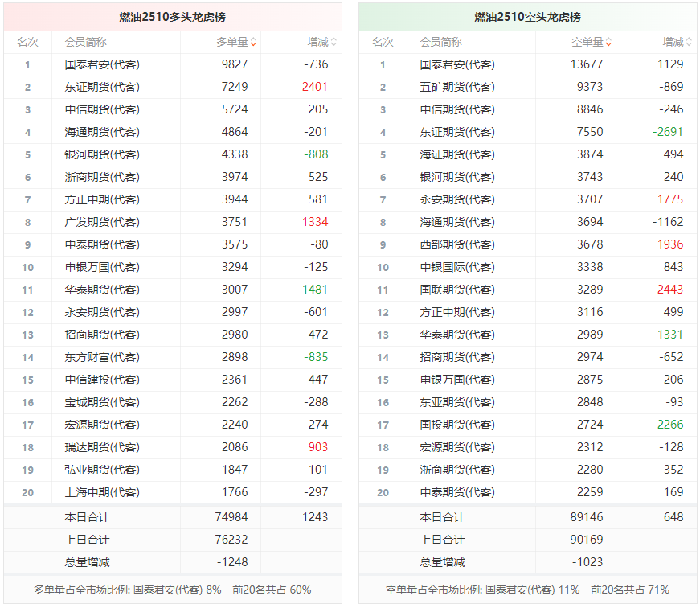The height and width of the screenshot is (608, 700).
Task: Click red change value 2401
Action: pyautogui.click(x=315, y=87)
